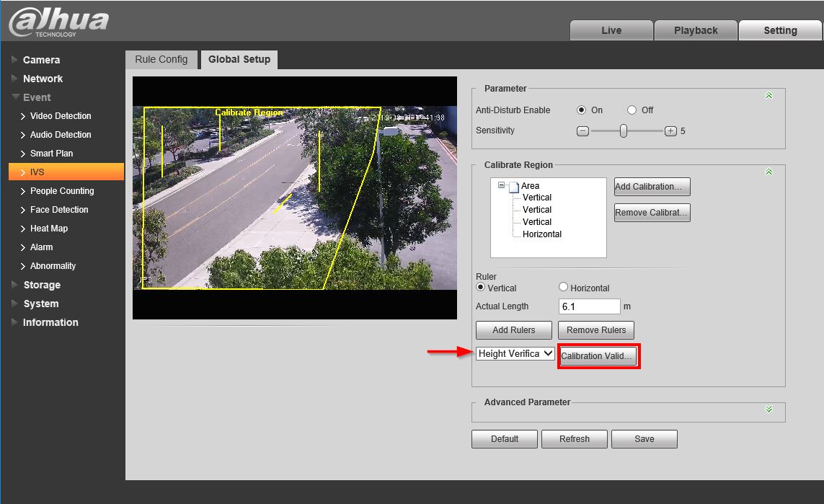
Task: Choose the Horizontal ruler option
Action: (564, 287)
